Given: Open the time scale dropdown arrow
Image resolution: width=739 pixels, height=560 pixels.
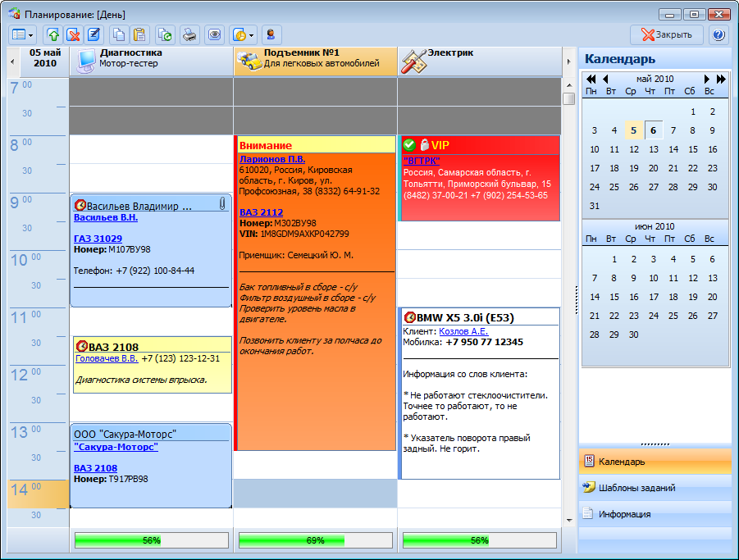Looking at the screenshot, I should [x=251, y=35].
